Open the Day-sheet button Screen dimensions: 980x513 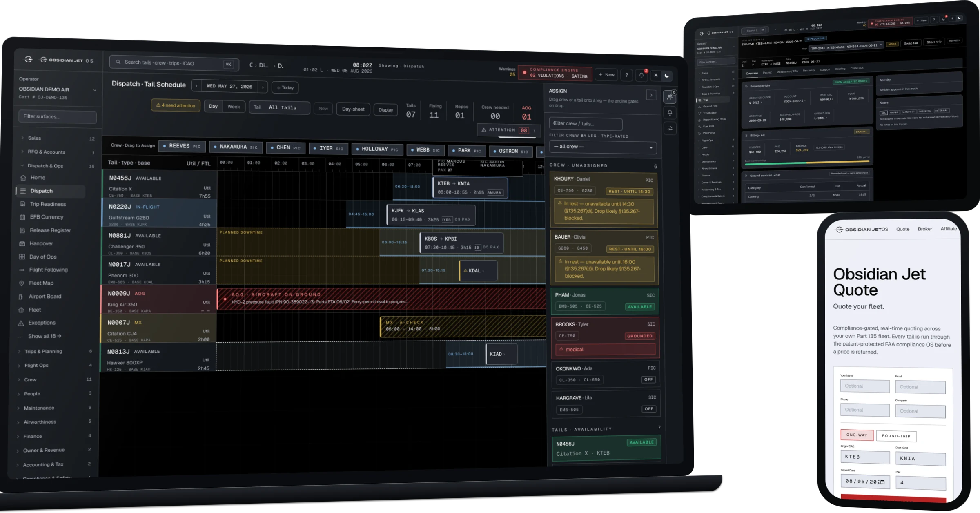coord(353,109)
